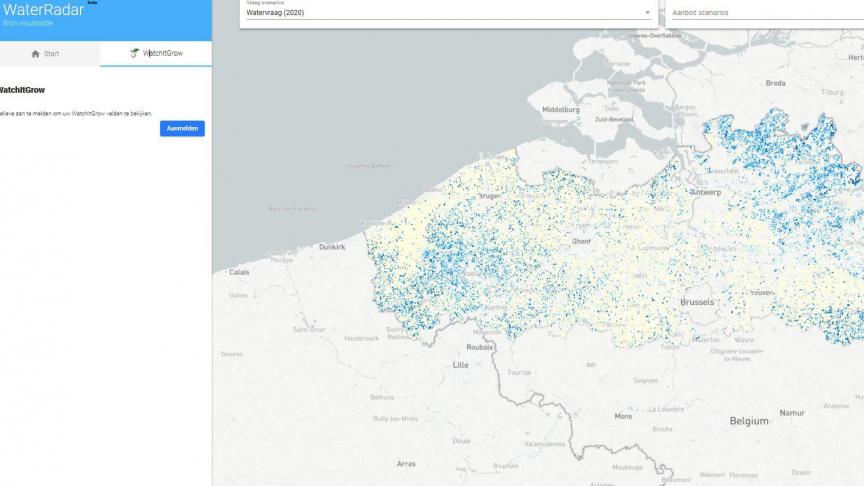Click the Bron visualisatie subtitle
The width and height of the screenshot is (864, 486).
[28, 23]
